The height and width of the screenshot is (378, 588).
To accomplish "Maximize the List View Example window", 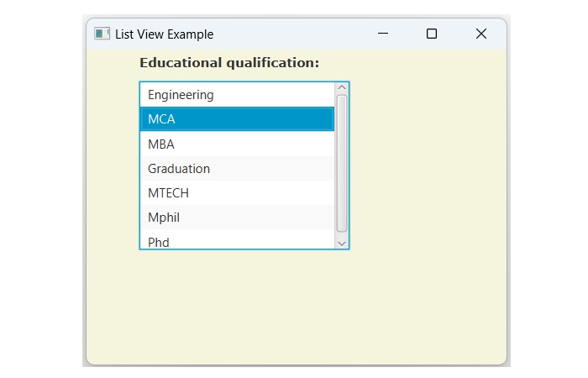I will [x=432, y=34].
